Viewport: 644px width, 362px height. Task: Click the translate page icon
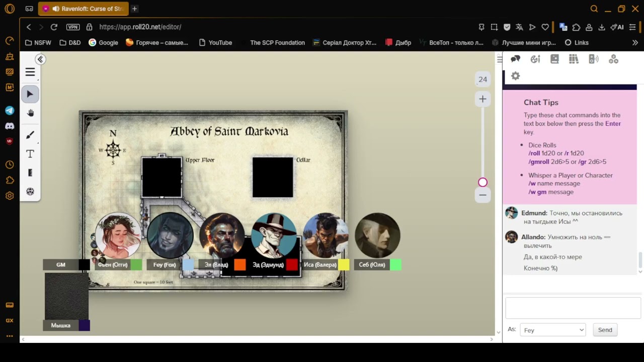click(x=519, y=27)
